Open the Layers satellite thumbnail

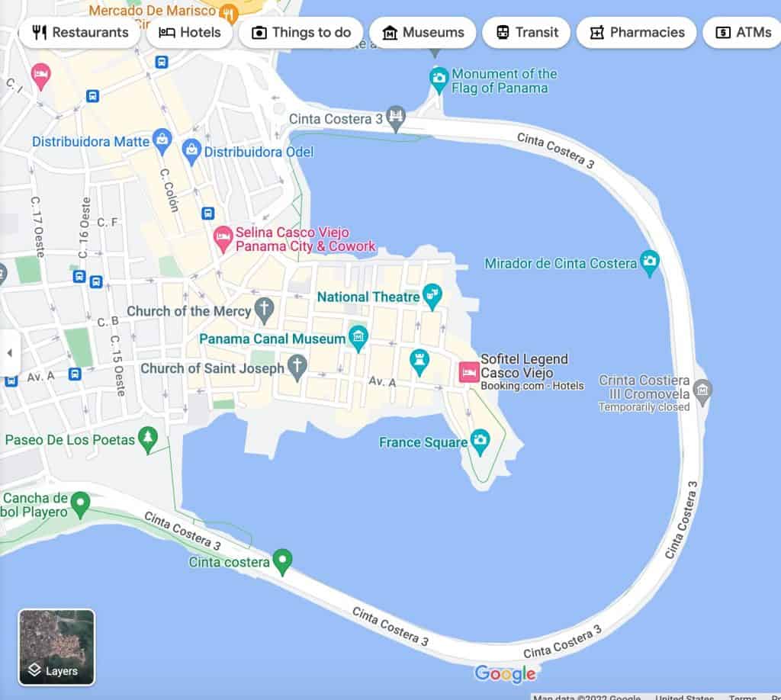click(56, 647)
